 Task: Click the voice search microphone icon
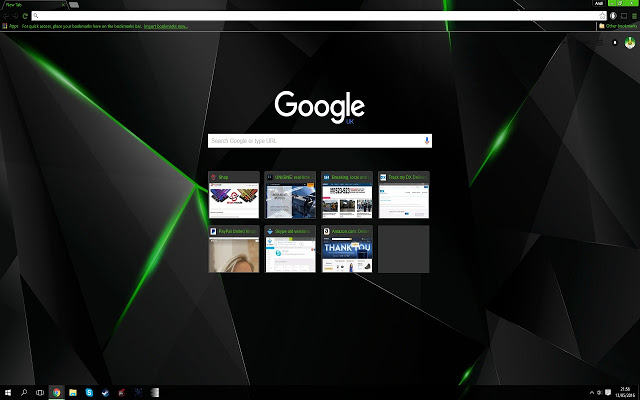[x=426, y=141]
